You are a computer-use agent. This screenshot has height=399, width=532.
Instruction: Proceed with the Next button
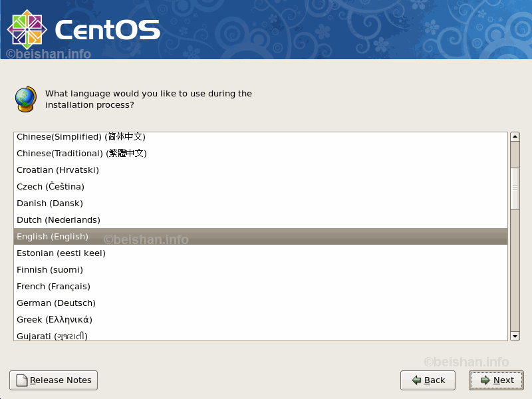496,380
